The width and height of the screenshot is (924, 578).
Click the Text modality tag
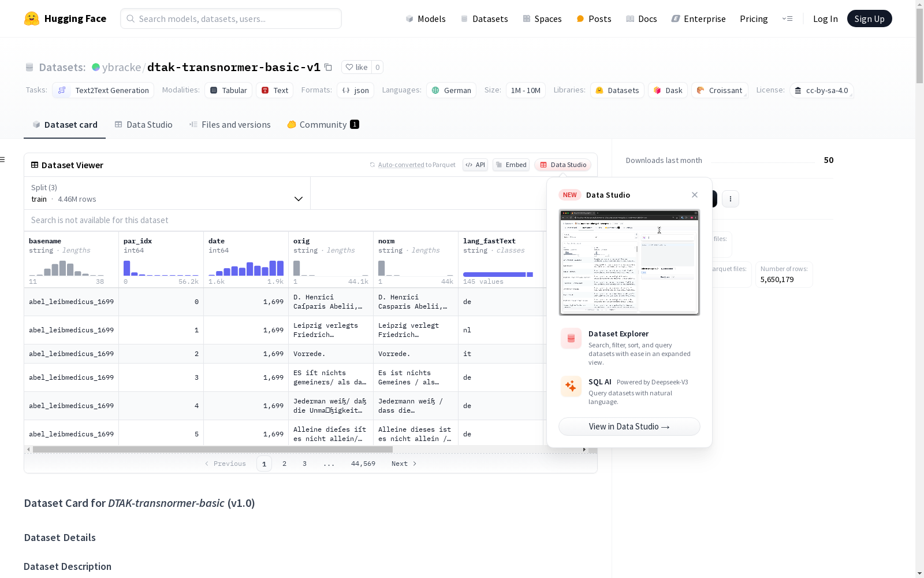[275, 90]
